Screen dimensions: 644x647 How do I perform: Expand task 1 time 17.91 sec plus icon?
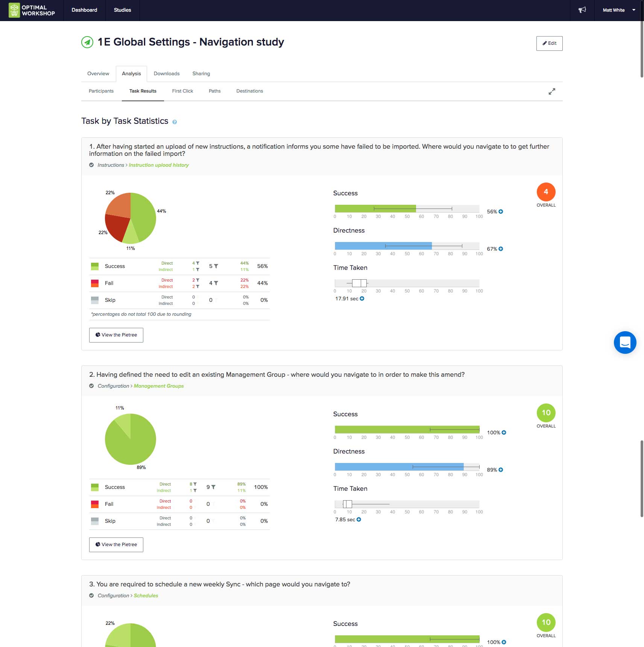(x=362, y=299)
